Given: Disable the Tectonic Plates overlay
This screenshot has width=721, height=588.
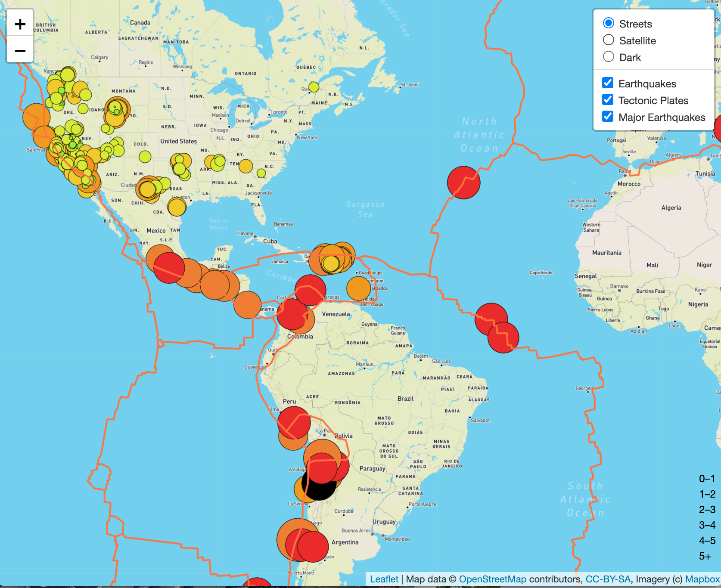Looking at the screenshot, I should 607,100.
